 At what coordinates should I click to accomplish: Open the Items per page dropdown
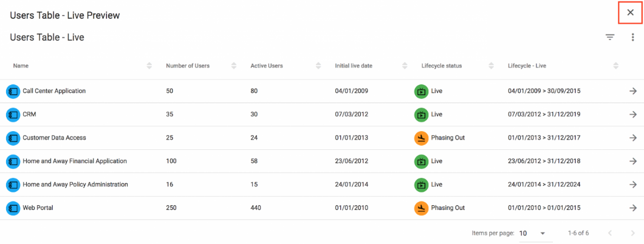[x=533, y=233]
